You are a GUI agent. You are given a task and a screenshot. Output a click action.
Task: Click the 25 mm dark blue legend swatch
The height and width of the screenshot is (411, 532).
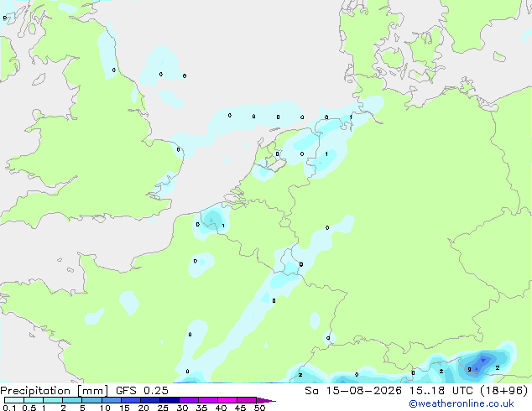coord(170,400)
